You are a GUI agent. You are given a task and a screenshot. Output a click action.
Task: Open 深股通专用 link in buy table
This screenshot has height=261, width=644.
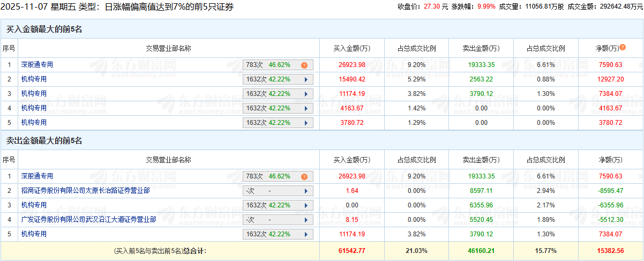pos(37,64)
